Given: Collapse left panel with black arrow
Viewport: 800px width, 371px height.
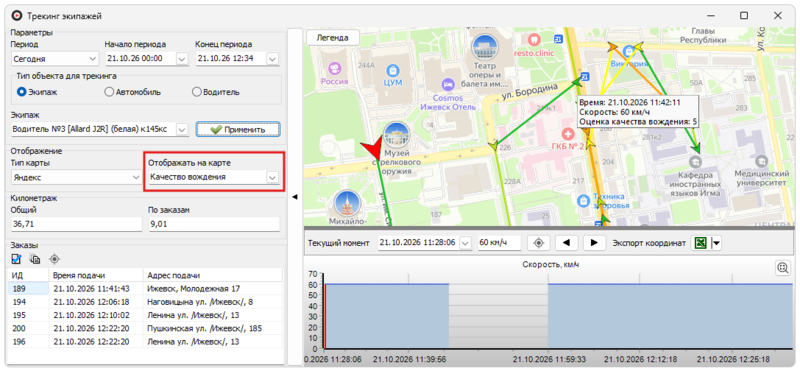Looking at the screenshot, I should click(294, 197).
